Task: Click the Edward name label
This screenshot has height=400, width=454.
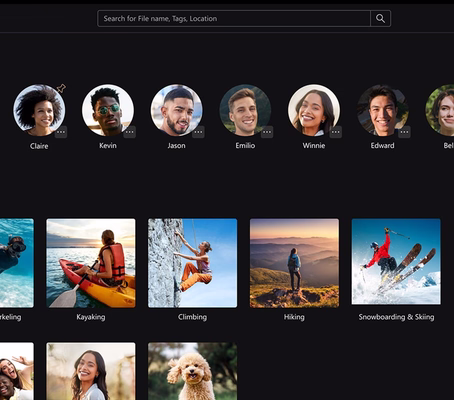Action: coord(382,145)
